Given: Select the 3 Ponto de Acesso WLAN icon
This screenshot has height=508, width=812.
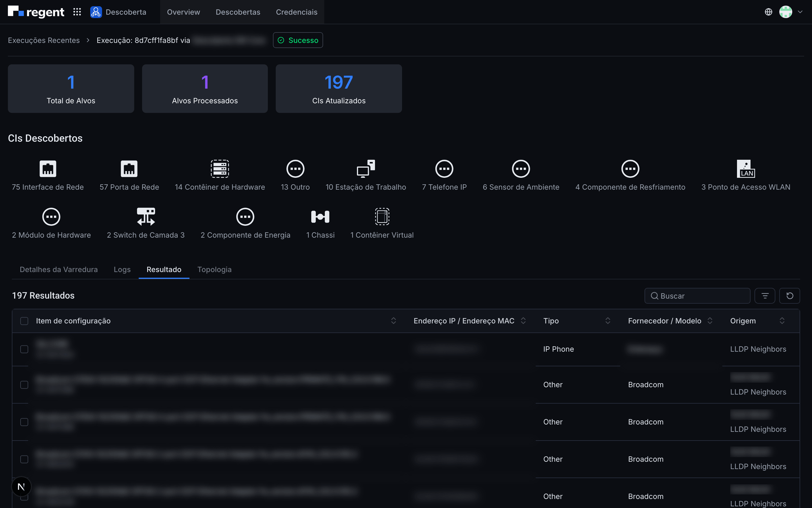Looking at the screenshot, I should (745, 169).
